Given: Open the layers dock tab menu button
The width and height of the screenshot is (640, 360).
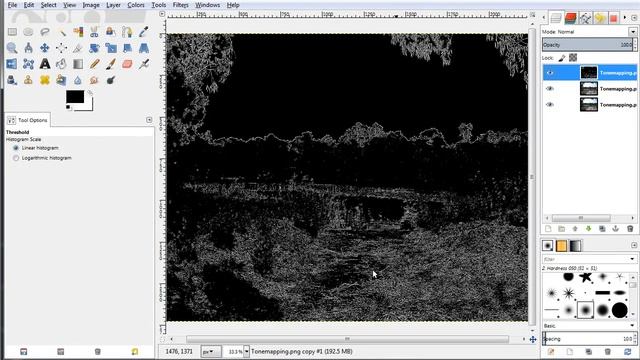Looking at the screenshot, I should coord(634,18).
